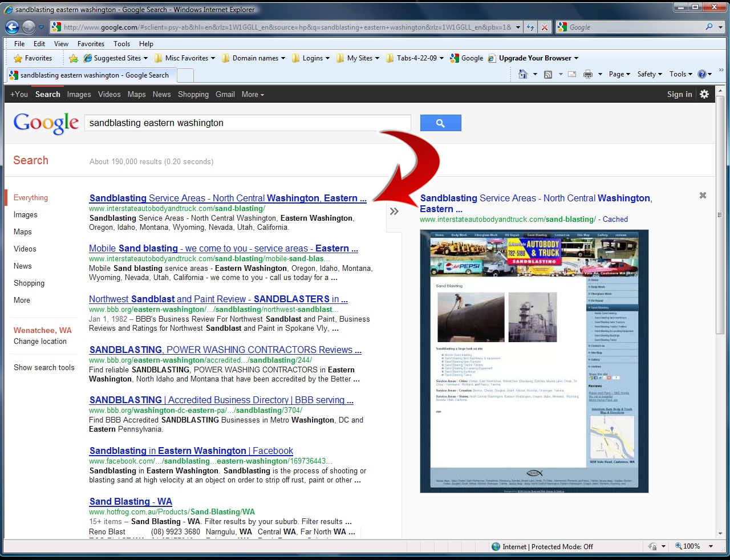
Task: Click the Home page icon
Action: click(522, 74)
